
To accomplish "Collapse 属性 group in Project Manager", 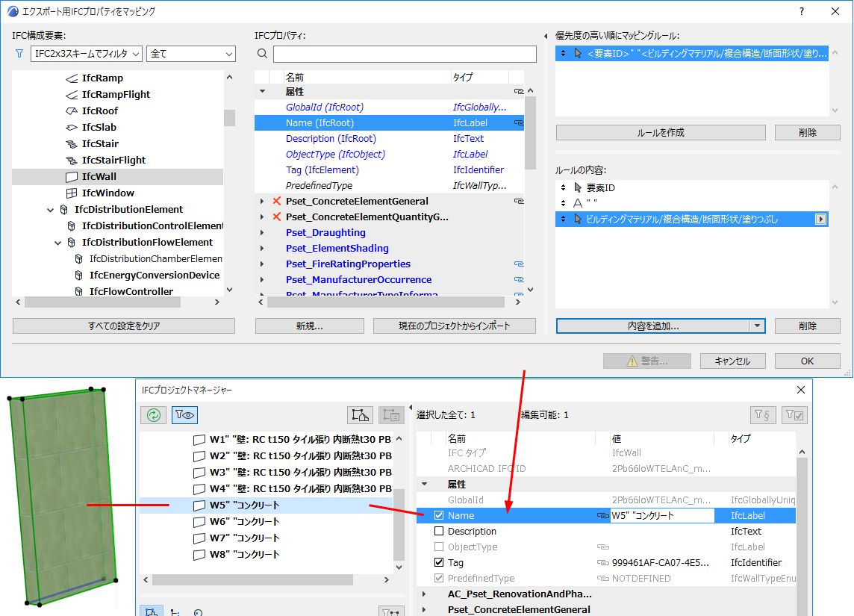I will coord(424,484).
